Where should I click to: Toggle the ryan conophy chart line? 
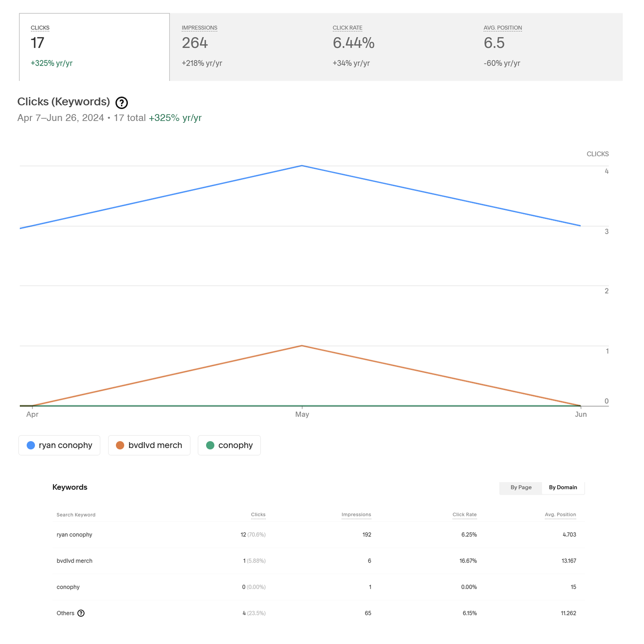pos(59,445)
